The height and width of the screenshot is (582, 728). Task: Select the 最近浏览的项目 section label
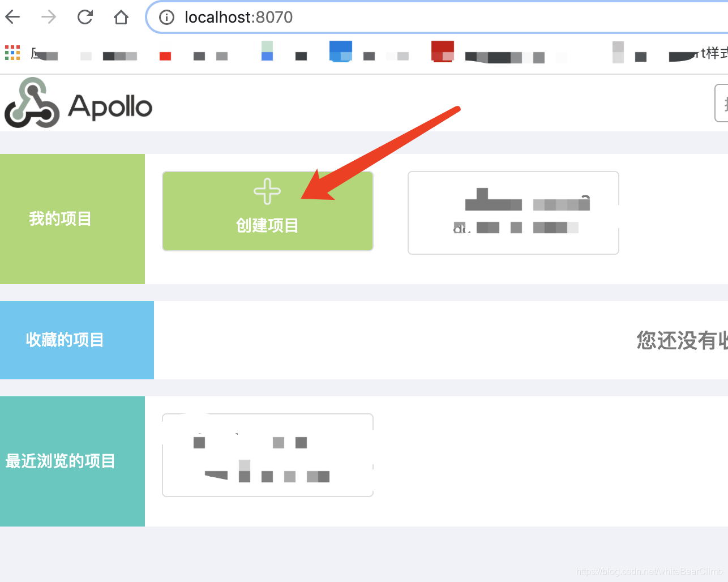(60, 461)
